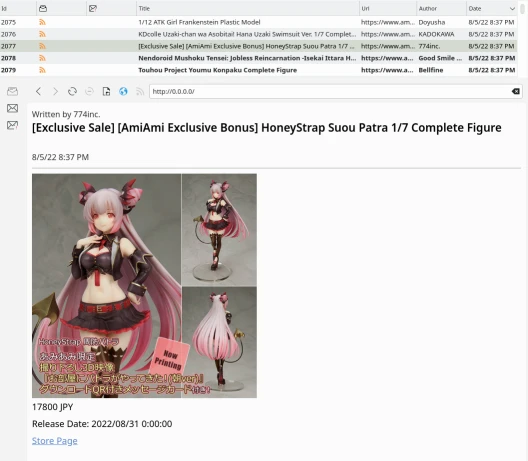Image resolution: width=528 pixels, height=461 pixels.
Task: Click the greyed RSS feed toolbar icon
Action: [140, 91]
